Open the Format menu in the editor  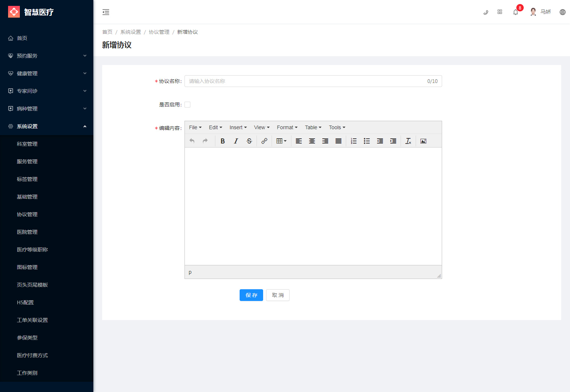pos(287,127)
